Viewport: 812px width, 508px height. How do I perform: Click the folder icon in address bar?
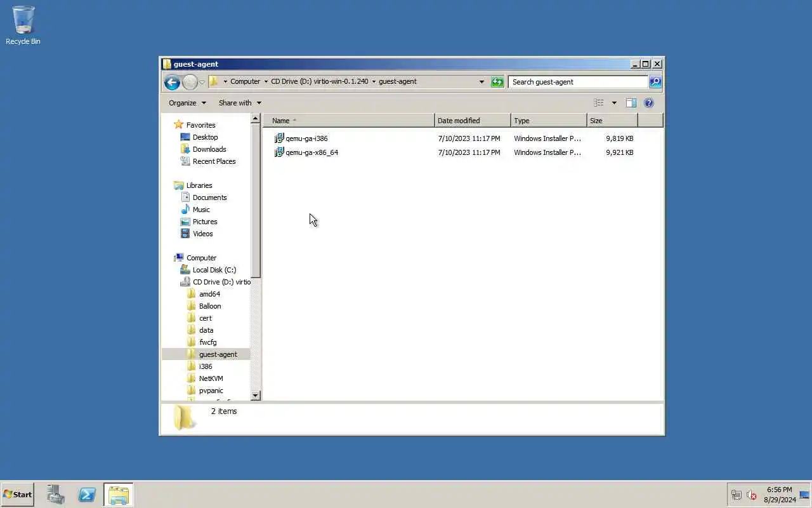point(214,81)
